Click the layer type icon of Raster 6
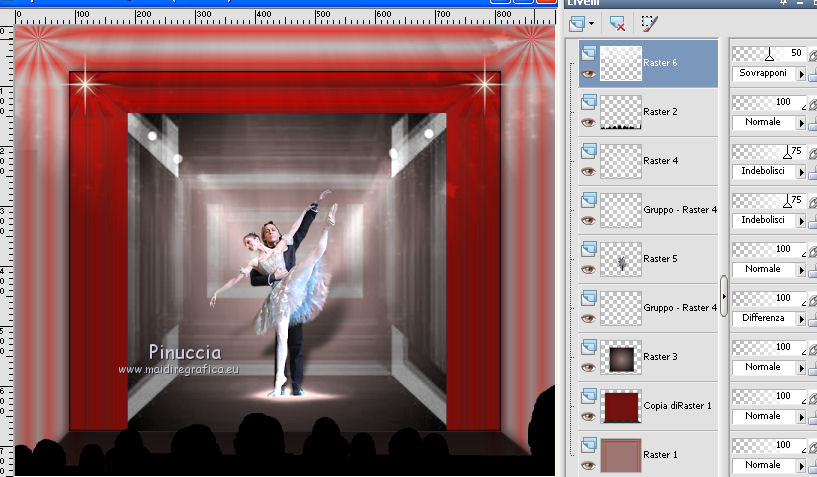The width and height of the screenshot is (817, 477). coord(589,53)
